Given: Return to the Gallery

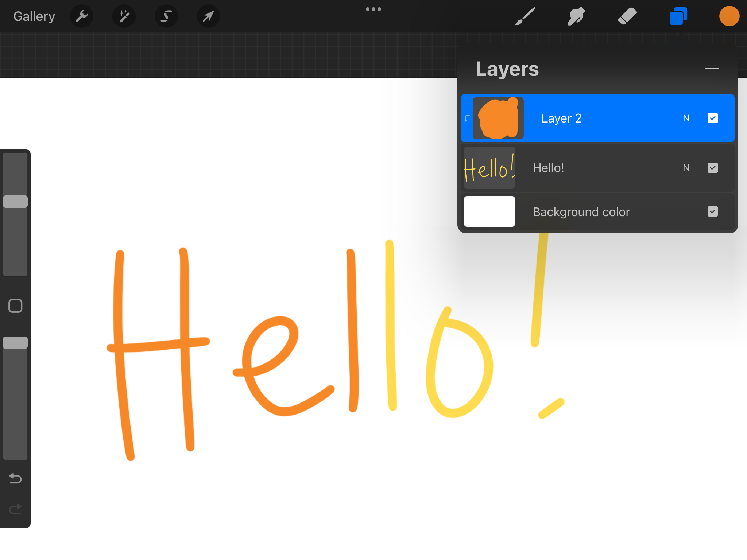Looking at the screenshot, I should [x=34, y=16].
